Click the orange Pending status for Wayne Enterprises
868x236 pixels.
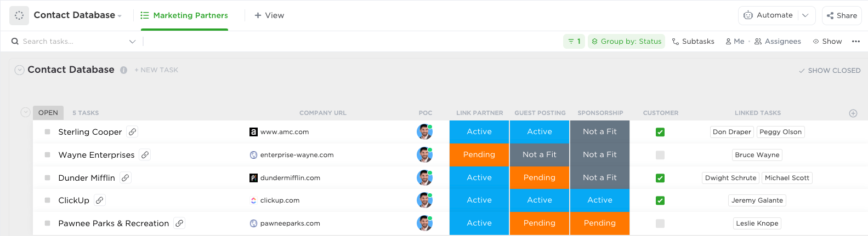(479, 155)
